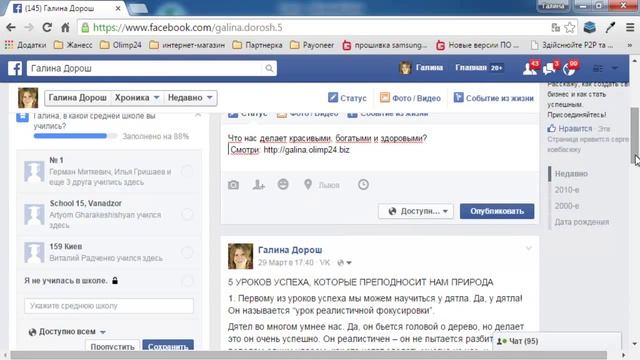The image size is (640, 360).
Task: Add feeling with the smiley icon
Action: pyautogui.click(x=283, y=184)
